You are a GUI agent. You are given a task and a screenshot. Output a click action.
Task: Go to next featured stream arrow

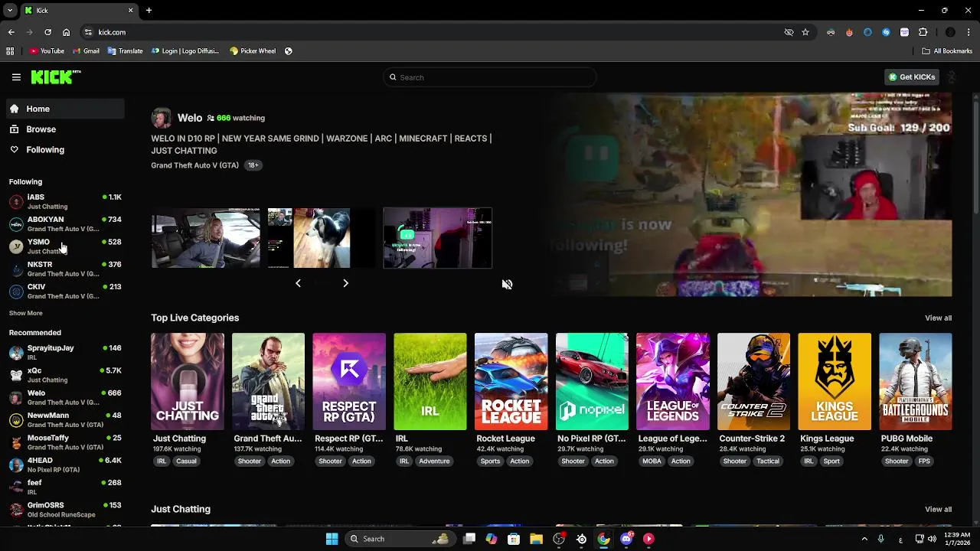coord(345,283)
